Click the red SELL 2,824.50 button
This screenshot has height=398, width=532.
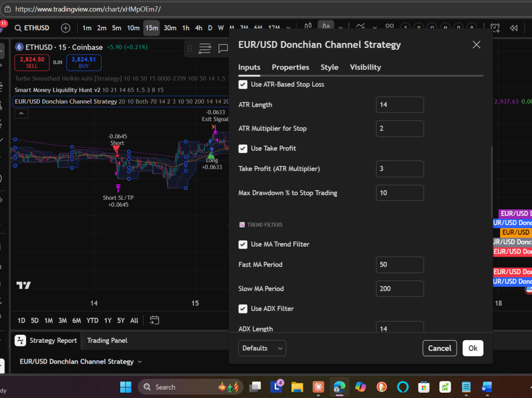pyautogui.click(x=32, y=62)
